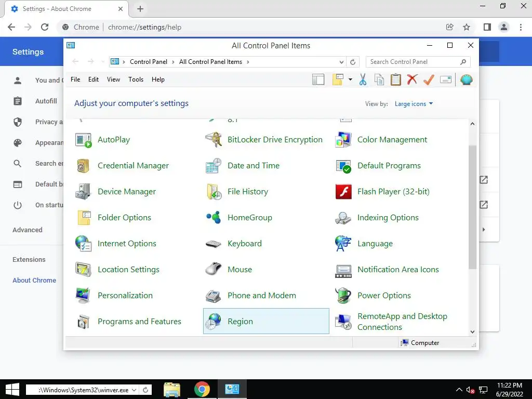The height and width of the screenshot is (399, 532).
Task: Open the Region globe icon
Action: pyautogui.click(x=214, y=322)
